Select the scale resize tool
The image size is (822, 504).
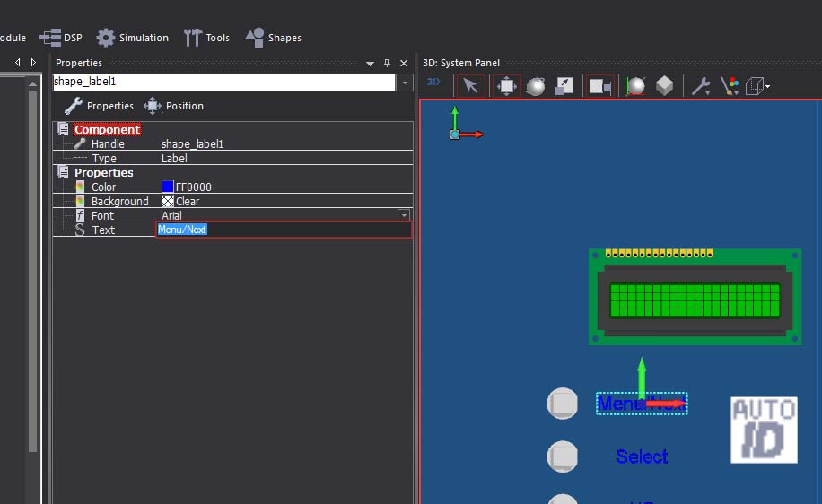coord(564,86)
